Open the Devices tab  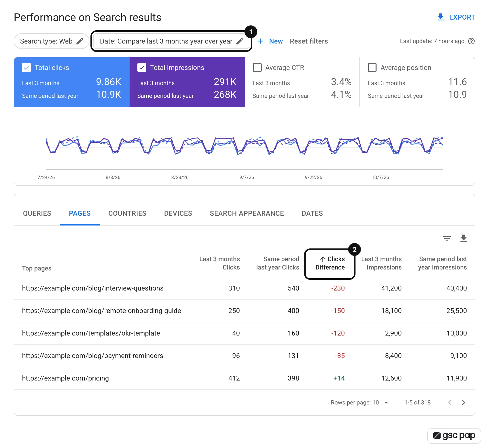point(178,213)
